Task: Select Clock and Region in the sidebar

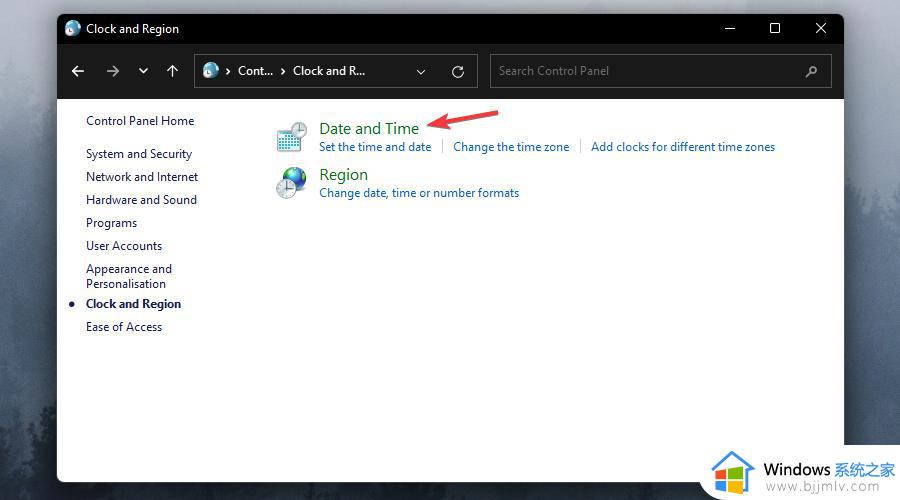Action: pos(133,304)
